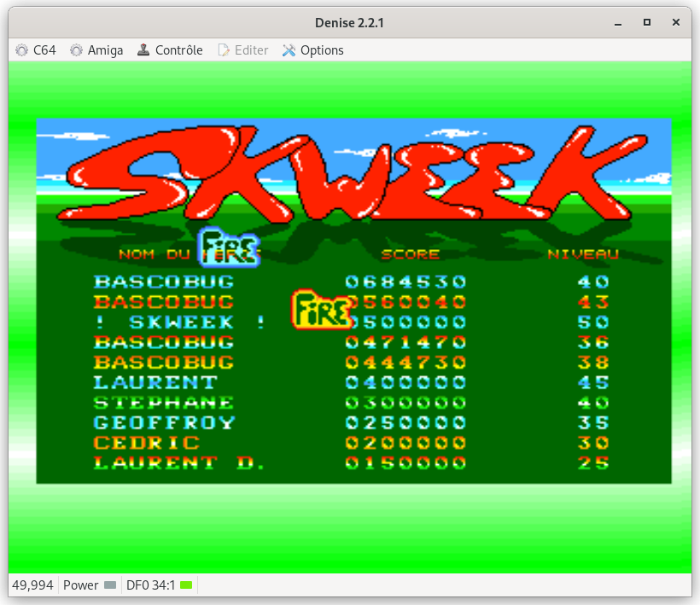
Task: Click the Power LED indicator in status bar
Action: 110,585
